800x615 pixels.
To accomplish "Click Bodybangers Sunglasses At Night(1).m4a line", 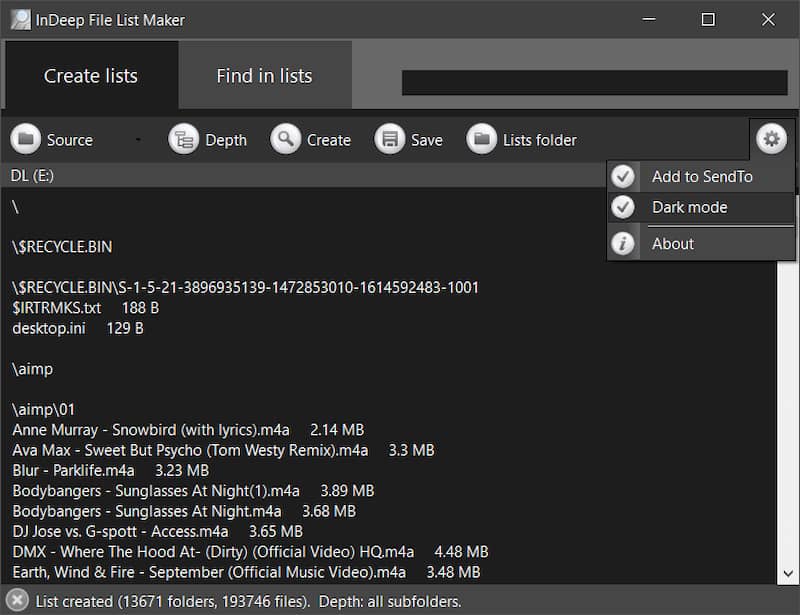I will (193, 490).
